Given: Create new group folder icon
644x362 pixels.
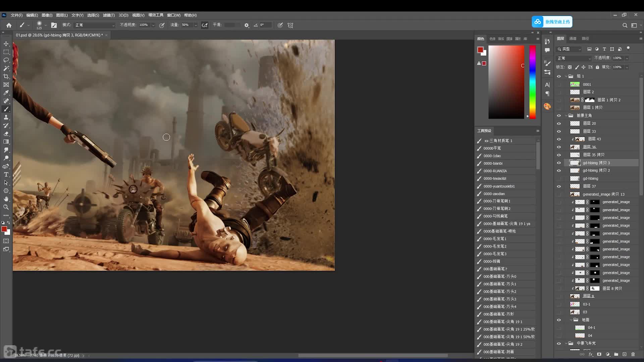Looking at the screenshot, I should tap(616, 354).
